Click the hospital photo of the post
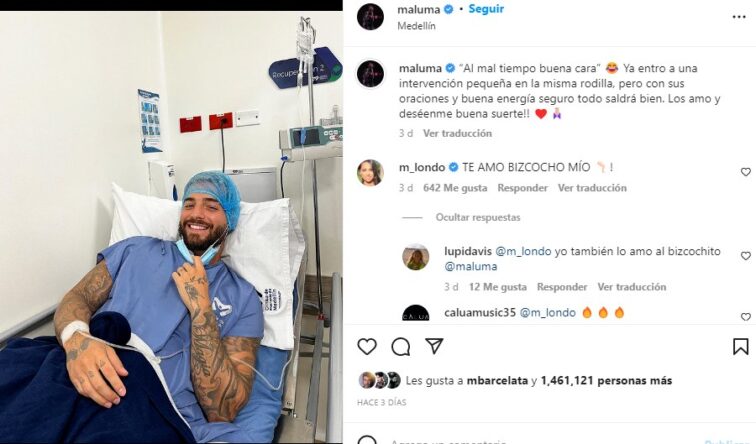This screenshot has width=756, height=444. click(171, 227)
